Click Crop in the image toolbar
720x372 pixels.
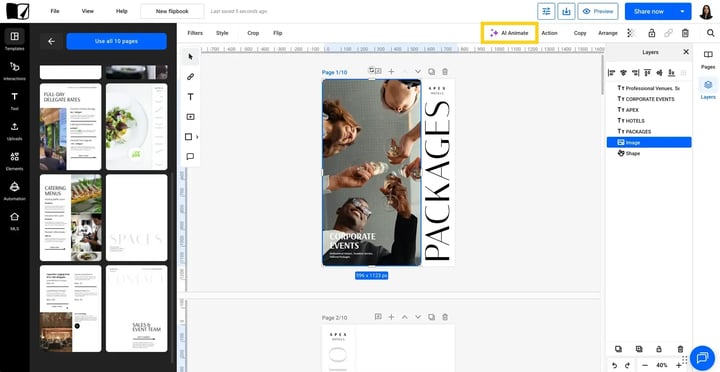(x=253, y=33)
